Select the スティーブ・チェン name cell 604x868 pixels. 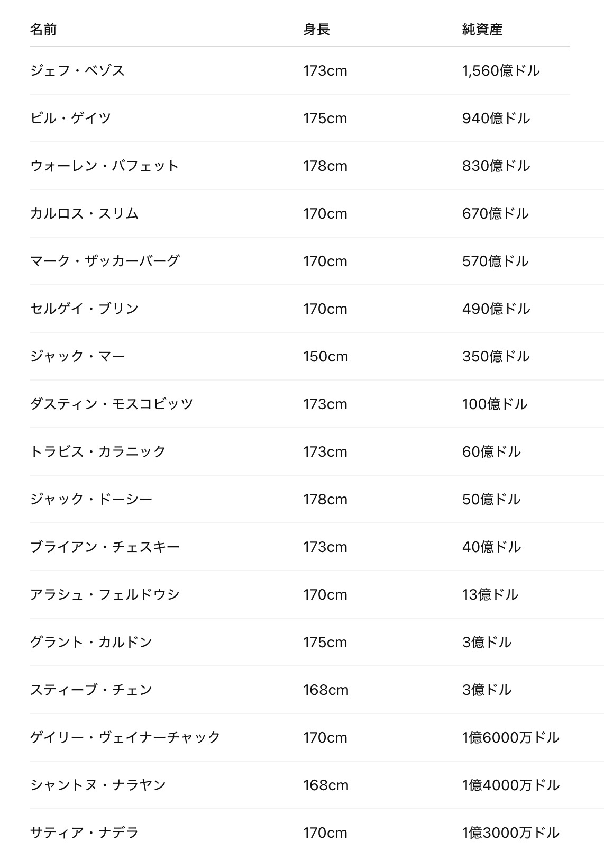91,690
